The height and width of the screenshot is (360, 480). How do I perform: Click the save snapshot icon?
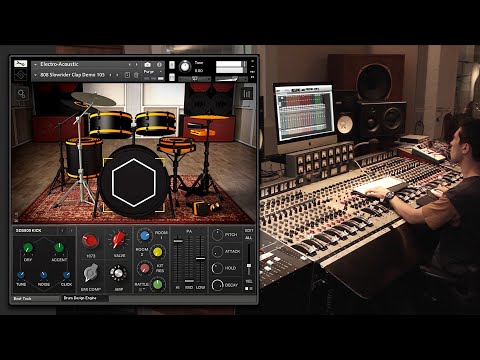pos(127,75)
